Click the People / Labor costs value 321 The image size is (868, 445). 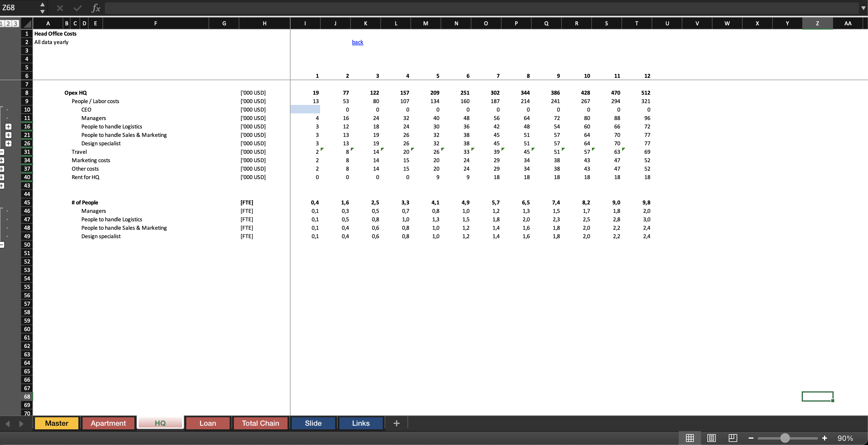click(x=646, y=101)
